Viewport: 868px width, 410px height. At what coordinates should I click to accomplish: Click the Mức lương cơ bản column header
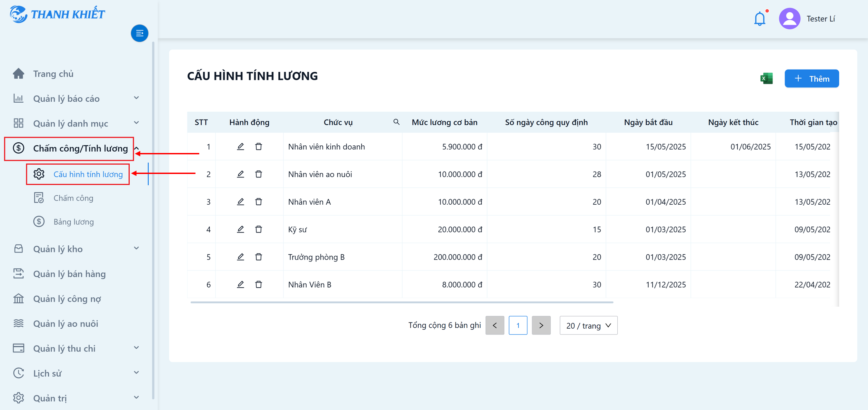click(445, 122)
